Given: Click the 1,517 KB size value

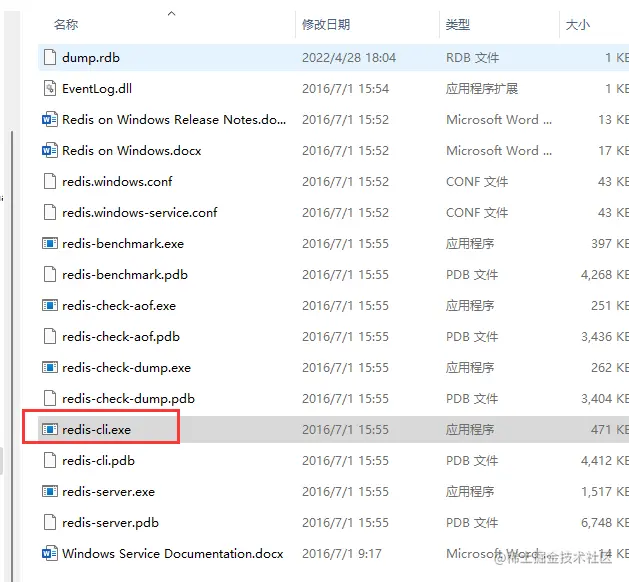Looking at the screenshot, I should tap(605, 492).
